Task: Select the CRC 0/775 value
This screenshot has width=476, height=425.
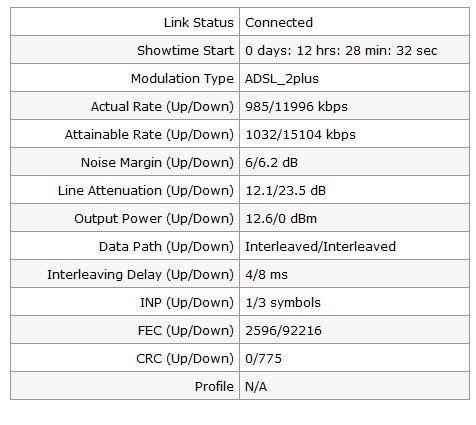Action: [x=263, y=359]
